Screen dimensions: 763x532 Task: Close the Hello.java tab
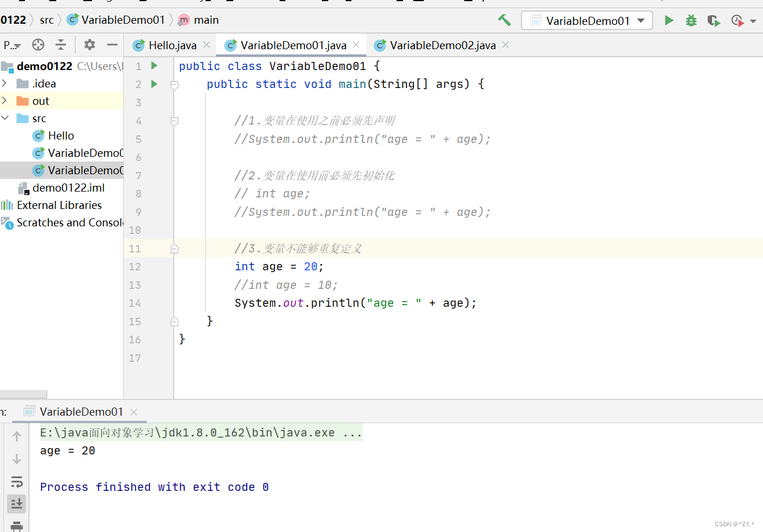click(x=207, y=45)
